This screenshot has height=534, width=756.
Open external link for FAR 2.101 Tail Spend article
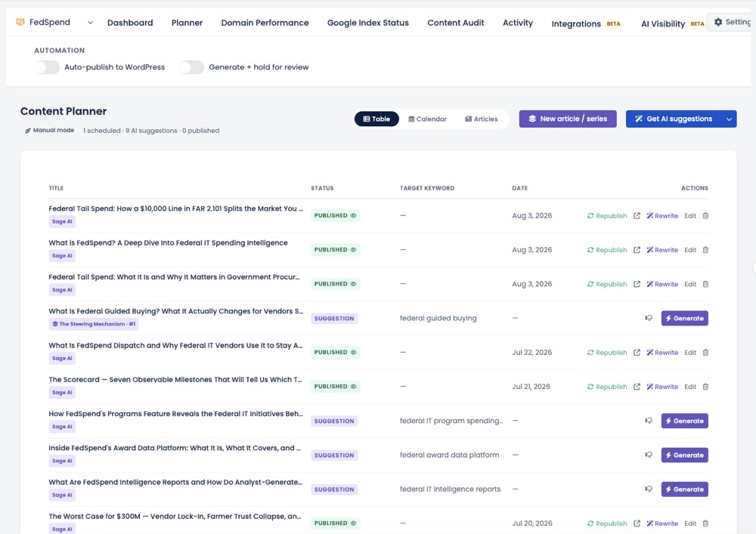click(637, 216)
